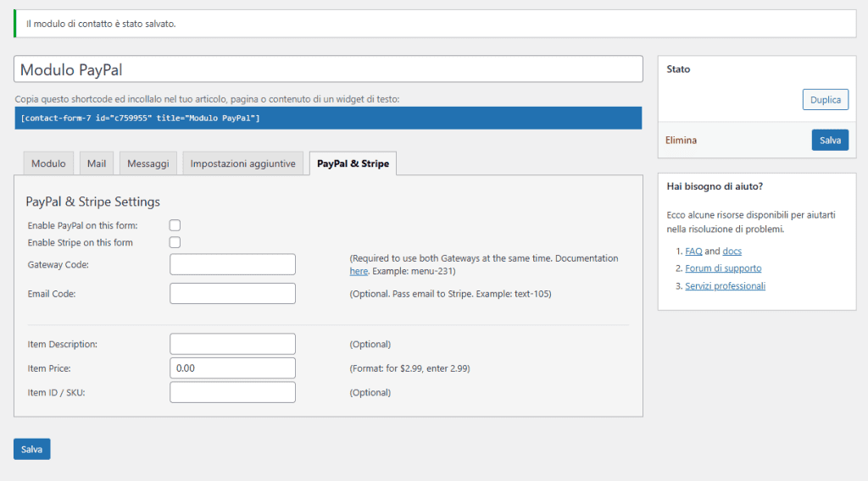Focus the Item ID / SKU field

[x=232, y=393]
